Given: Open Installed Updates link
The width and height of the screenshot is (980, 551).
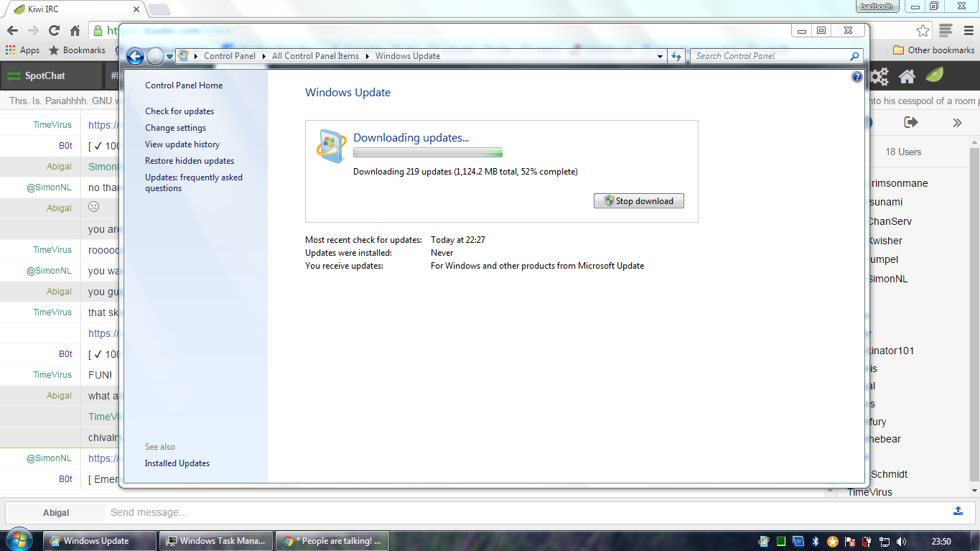Looking at the screenshot, I should [177, 463].
